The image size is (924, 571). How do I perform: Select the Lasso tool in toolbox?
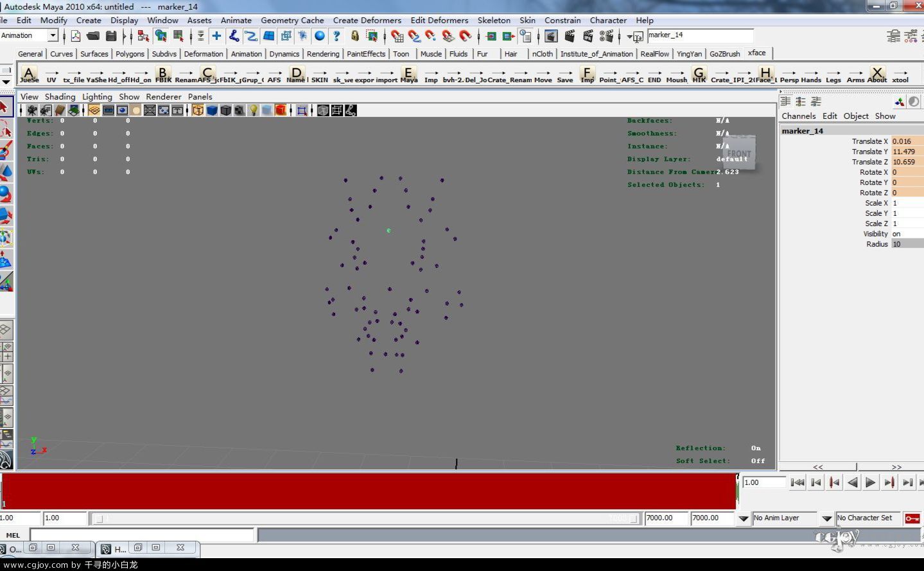pos(6,129)
